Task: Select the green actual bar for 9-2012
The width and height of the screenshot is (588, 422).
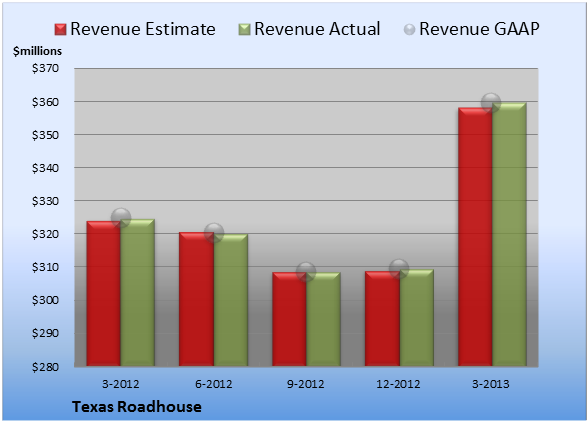Action: 323,319
